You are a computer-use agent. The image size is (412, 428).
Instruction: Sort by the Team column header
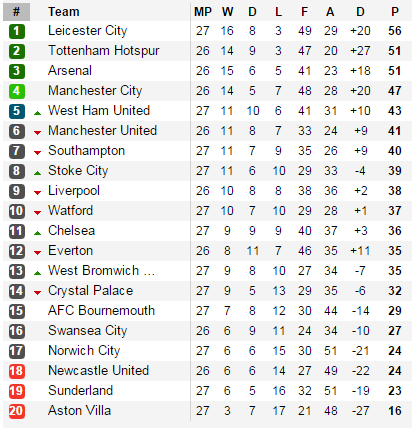[x=64, y=12]
